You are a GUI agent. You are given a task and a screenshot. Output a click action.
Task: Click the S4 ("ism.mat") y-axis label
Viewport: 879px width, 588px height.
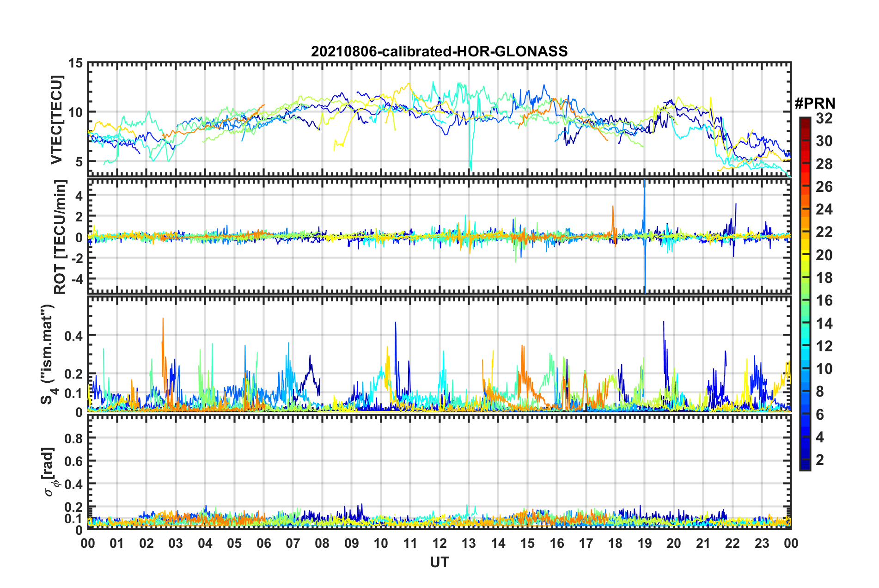tap(48, 354)
